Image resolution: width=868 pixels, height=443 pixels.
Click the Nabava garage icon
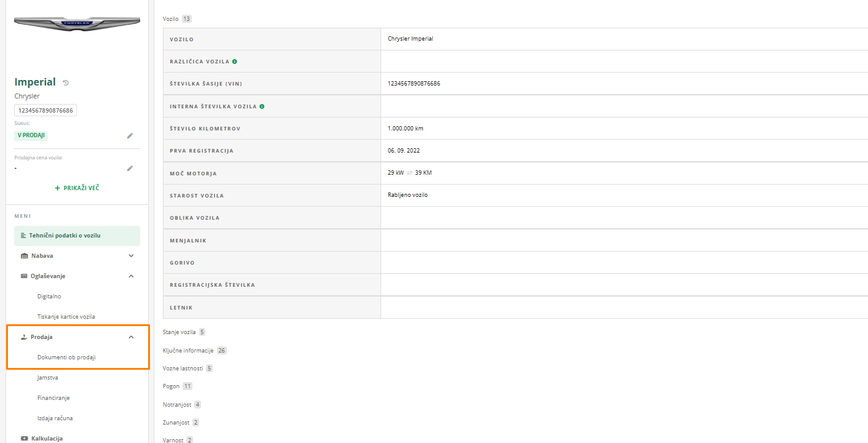(x=25, y=256)
